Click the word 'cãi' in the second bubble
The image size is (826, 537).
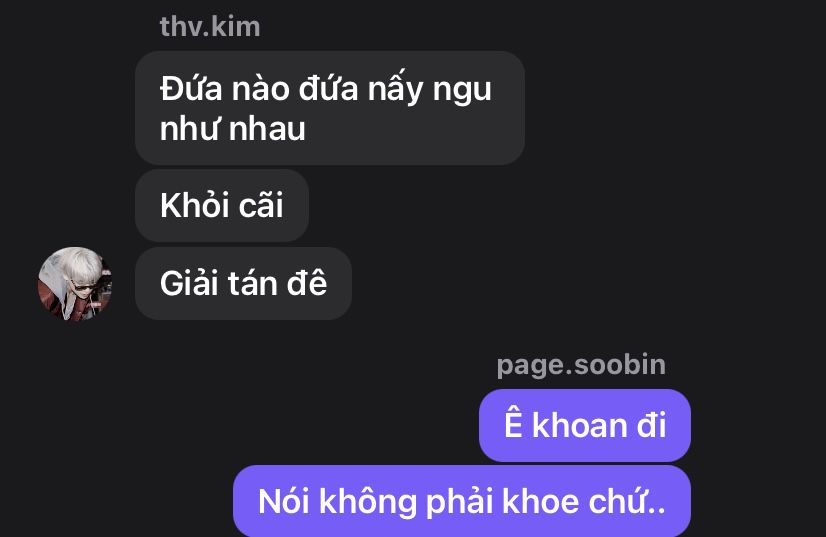point(261,205)
